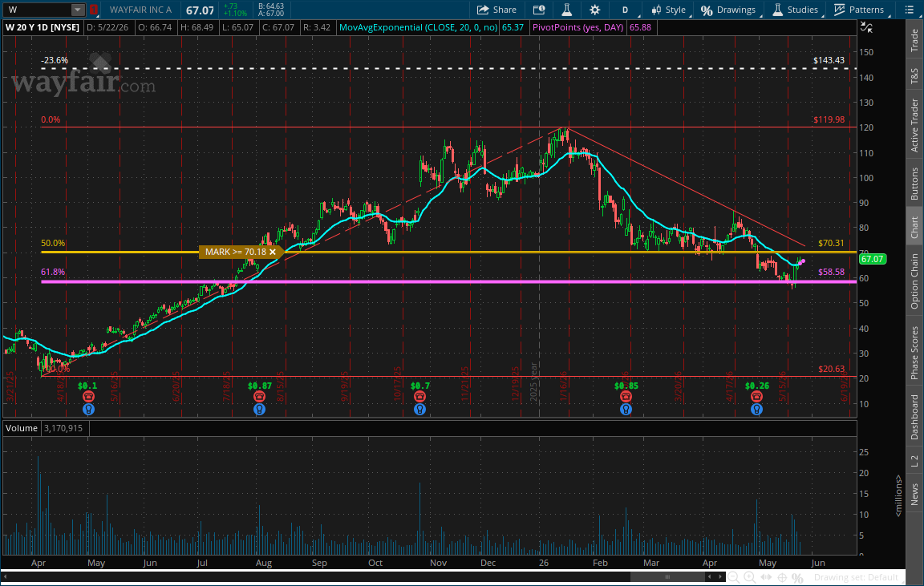Open the news and alerts calendar icon
Screen dimensions: 924x586
click(539, 10)
